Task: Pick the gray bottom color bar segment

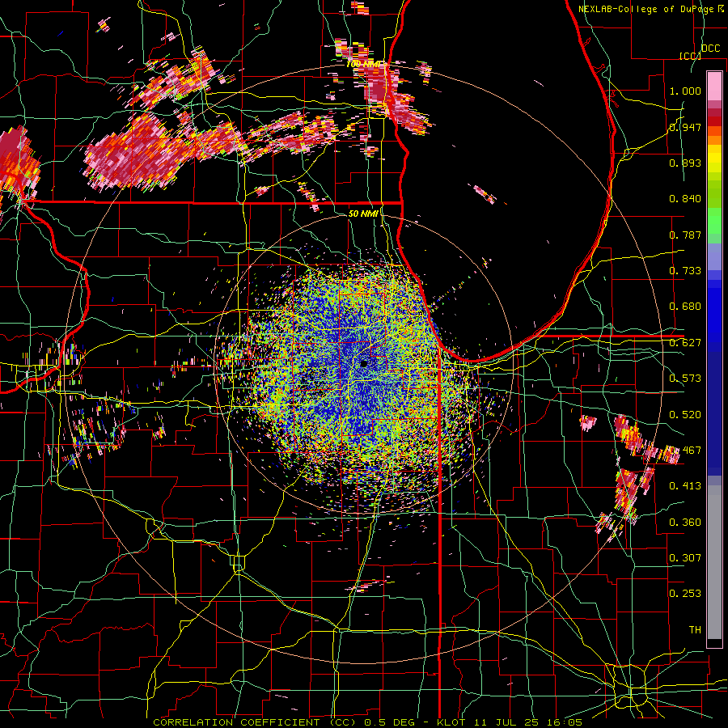Action: 714,562
